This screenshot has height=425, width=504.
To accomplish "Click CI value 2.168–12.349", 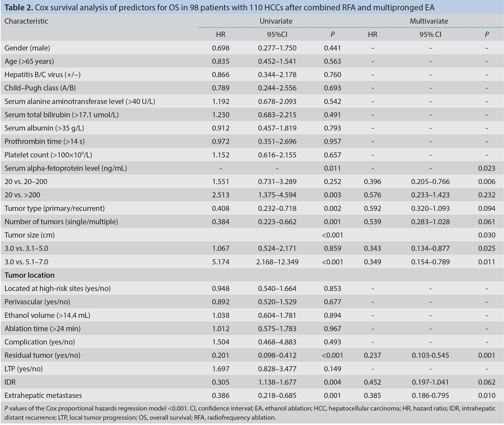I will coord(277,262).
